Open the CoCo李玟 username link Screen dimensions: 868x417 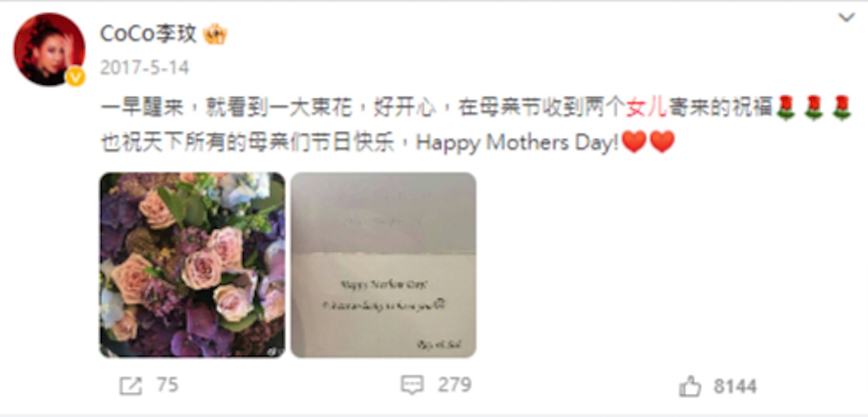[148, 34]
